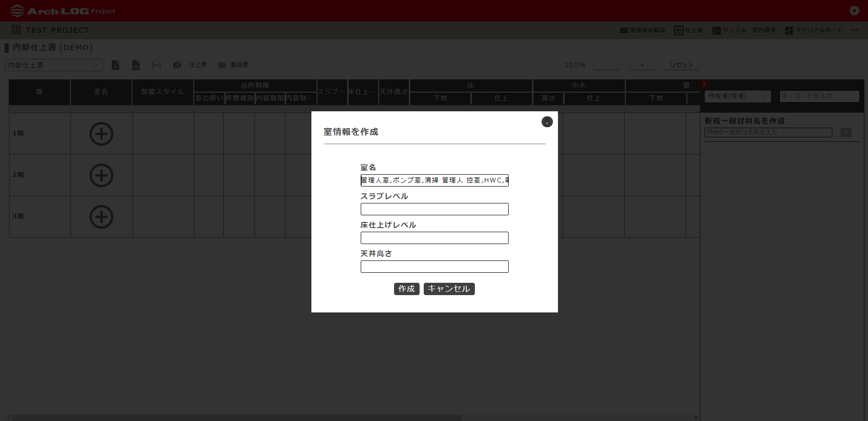868x421 pixels.
Task: Click the column width fit icon
Action: pyautogui.click(x=157, y=65)
